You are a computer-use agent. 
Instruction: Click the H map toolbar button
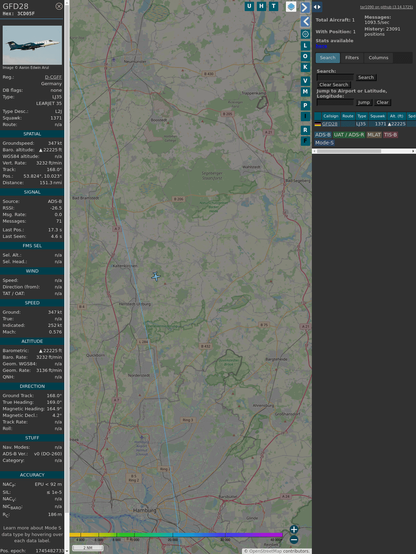(261, 6)
